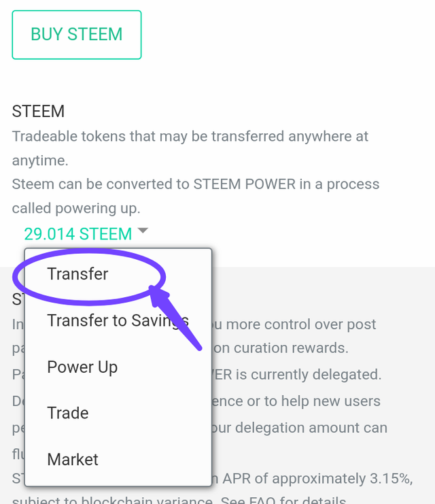Open Trade from the balance menu
This screenshot has height=504, width=435.
[x=68, y=414]
